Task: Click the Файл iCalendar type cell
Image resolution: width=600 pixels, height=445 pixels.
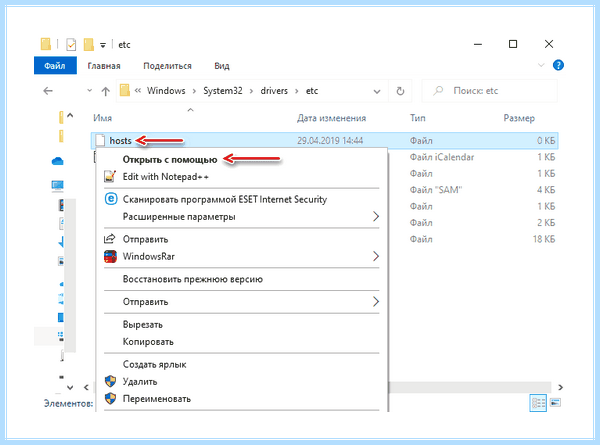Action: pyautogui.click(x=442, y=157)
